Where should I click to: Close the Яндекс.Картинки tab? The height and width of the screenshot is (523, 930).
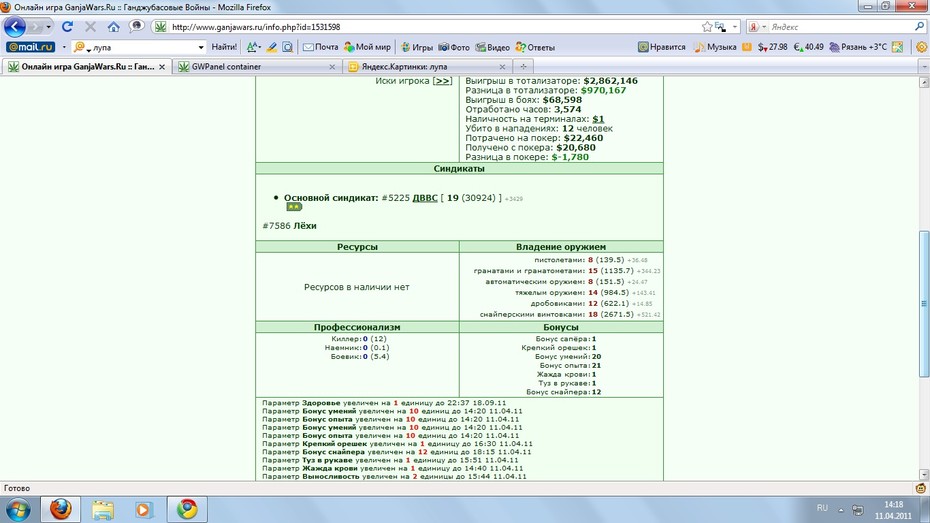pyautogui.click(x=502, y=67)
